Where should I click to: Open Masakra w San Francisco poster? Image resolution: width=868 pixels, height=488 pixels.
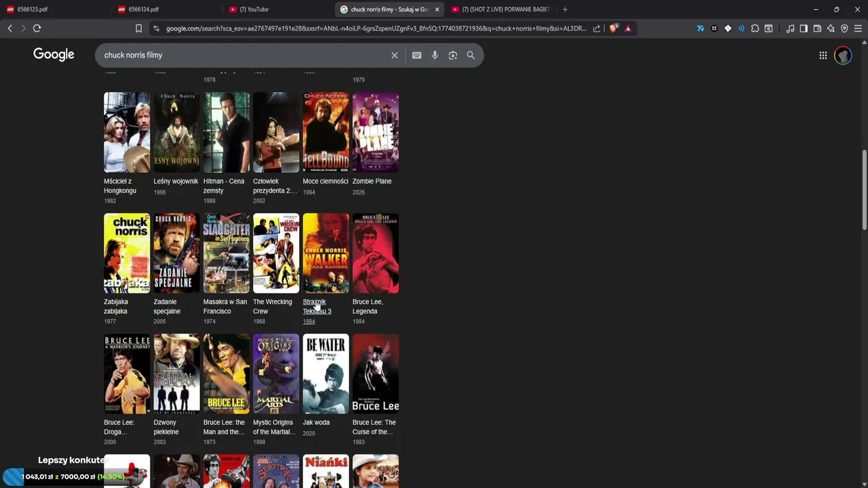click(x=226, y=253)
